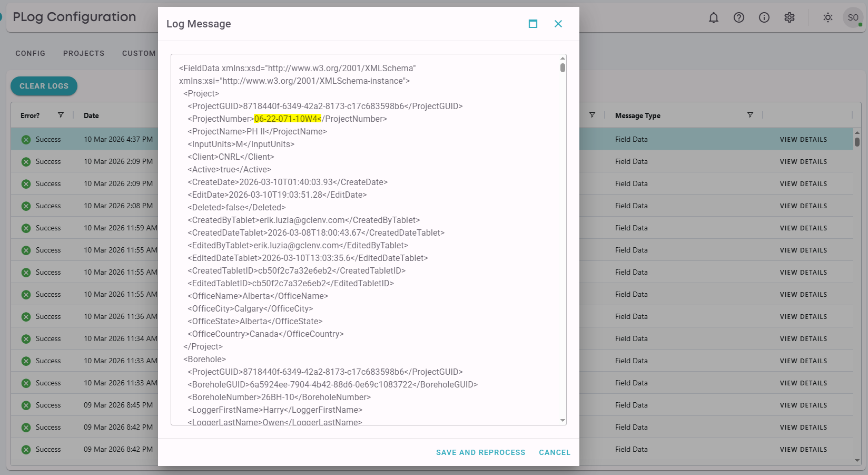View details for 10 Mar 2:09 PM row
The height and width of the screenshot is (475, 868).
coord(803,162)
